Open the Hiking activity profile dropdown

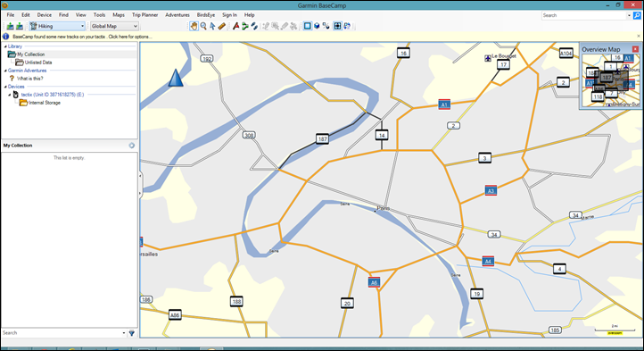tap(57, 26)
